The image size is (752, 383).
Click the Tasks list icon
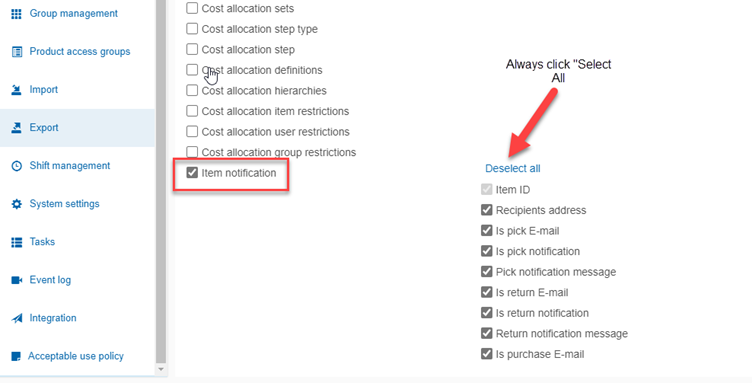16,242
